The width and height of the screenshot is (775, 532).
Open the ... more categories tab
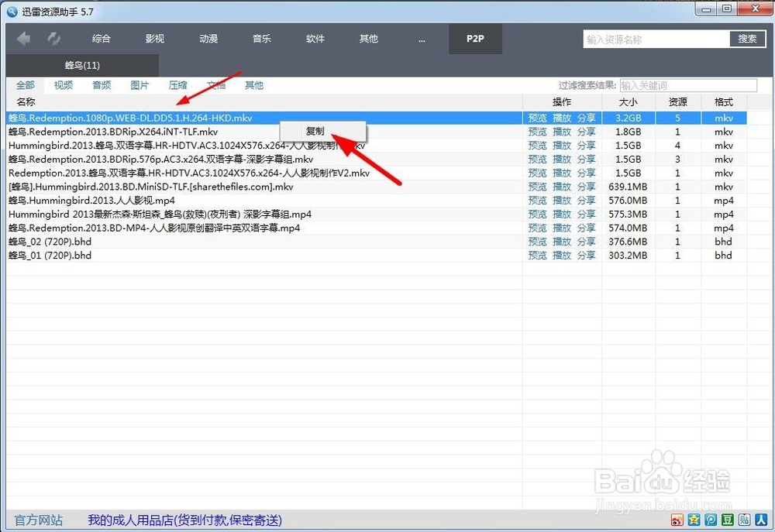tap(422, 39)
